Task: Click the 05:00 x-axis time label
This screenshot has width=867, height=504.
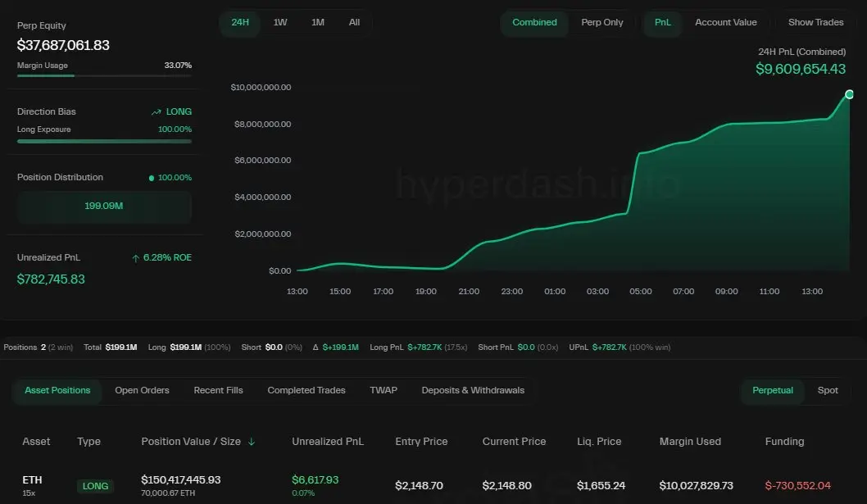Action: [x=640, y=292]
